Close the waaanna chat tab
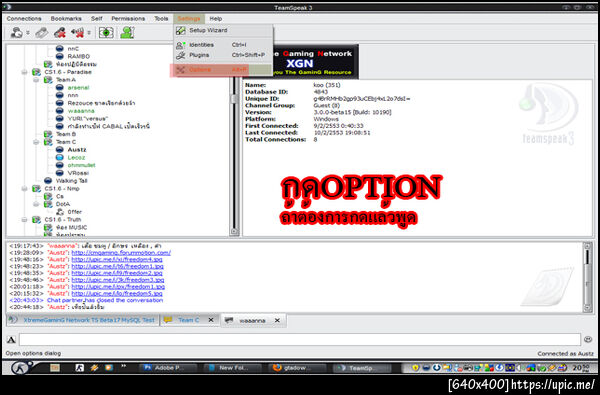600x395 pixels. pyautogui.click(x=277, y=321)
